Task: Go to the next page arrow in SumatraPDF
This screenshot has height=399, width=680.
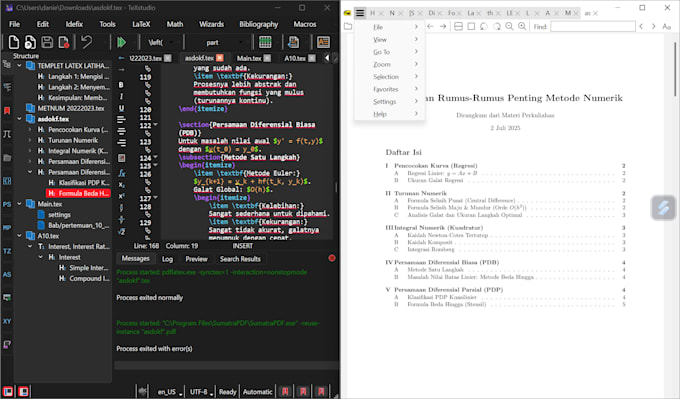Action: click(443, 26)
